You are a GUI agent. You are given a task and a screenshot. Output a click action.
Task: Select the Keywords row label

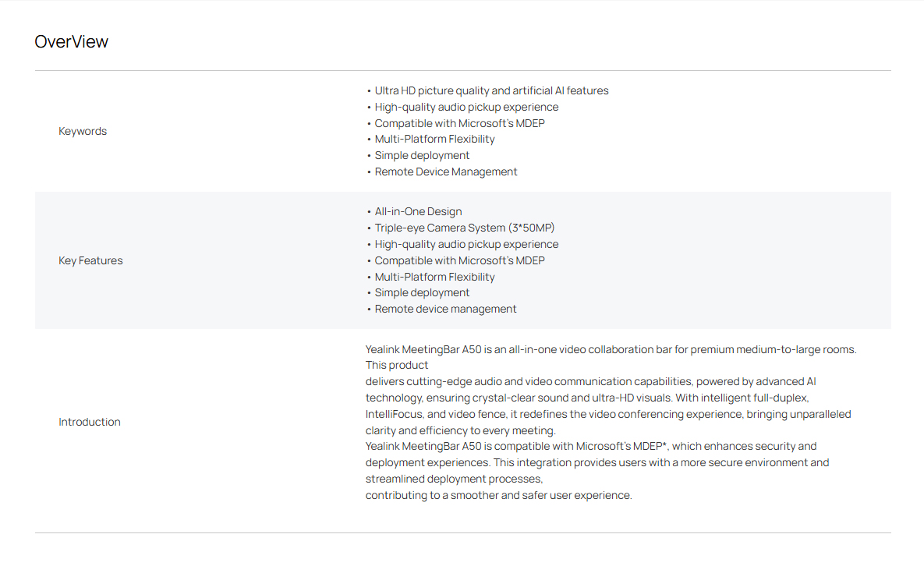click(83, 131)
